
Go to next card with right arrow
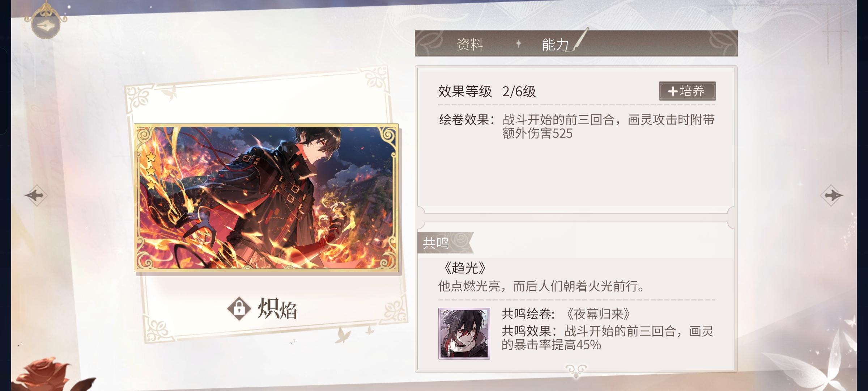831,195
